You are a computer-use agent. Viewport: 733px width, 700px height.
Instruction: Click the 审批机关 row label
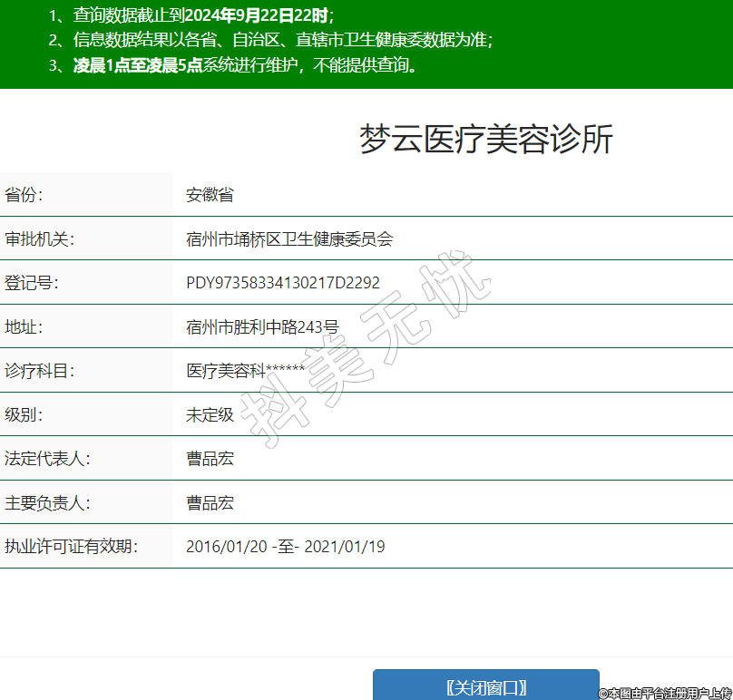click(x=39, y=239)
